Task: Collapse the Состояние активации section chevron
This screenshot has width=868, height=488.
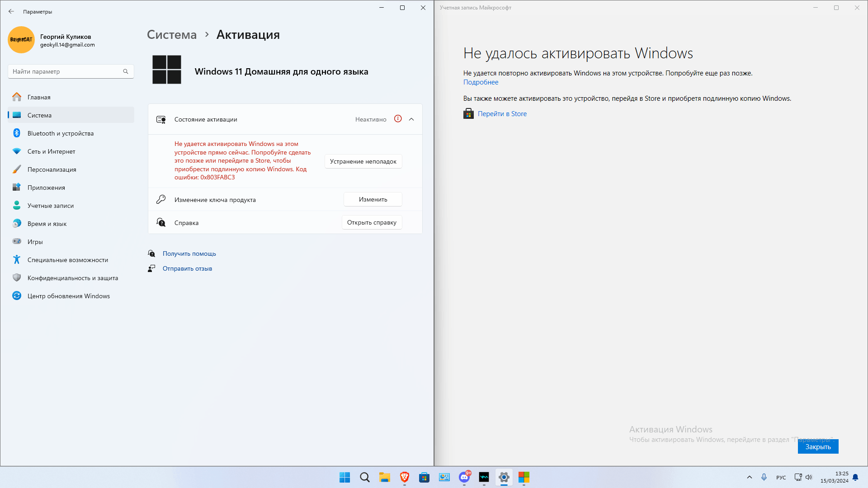Action: point(411,119)
